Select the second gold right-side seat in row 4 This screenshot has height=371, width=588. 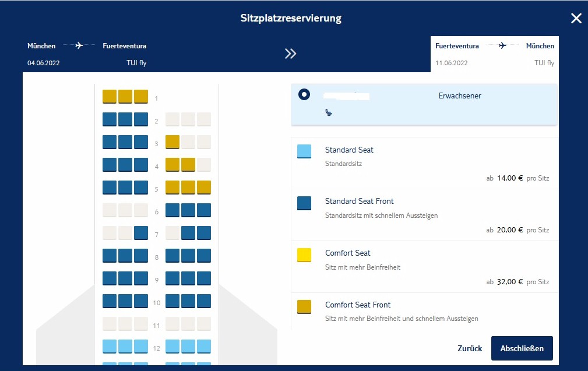coord(188,164)
